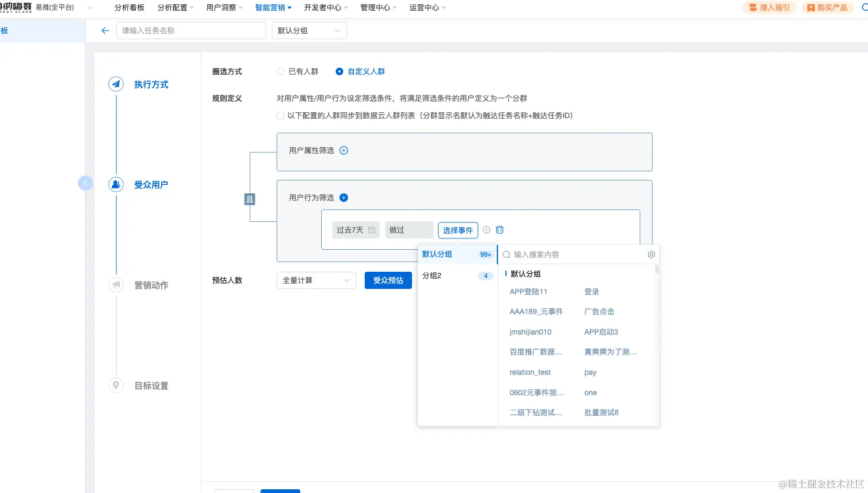This screenshot has height=493, width=868.
Task: Click the 受众用户 step icon
Action: coord(116,184)
